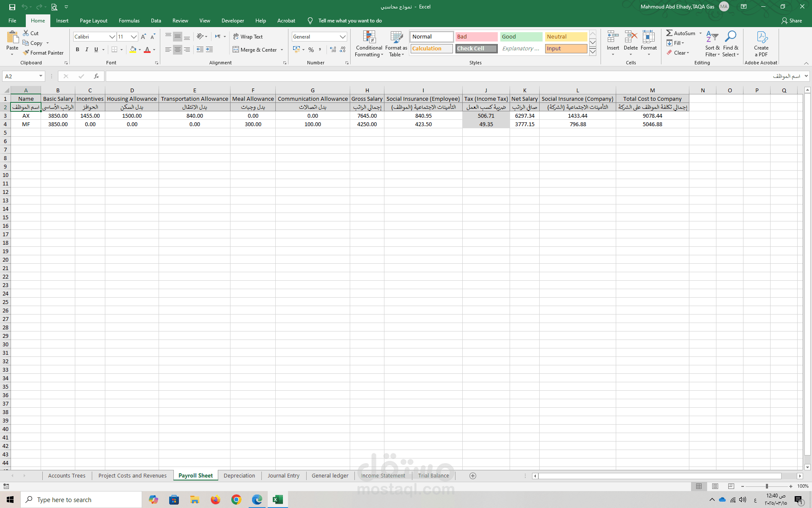Click the Insert Function fx icon

(x=96, y=76)
